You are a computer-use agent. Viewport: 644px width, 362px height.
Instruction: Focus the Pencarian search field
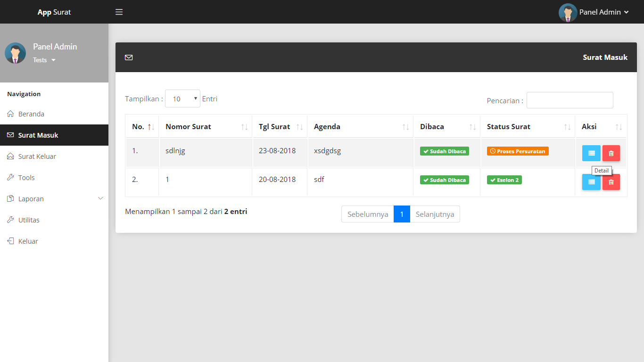tap(570, 100)
